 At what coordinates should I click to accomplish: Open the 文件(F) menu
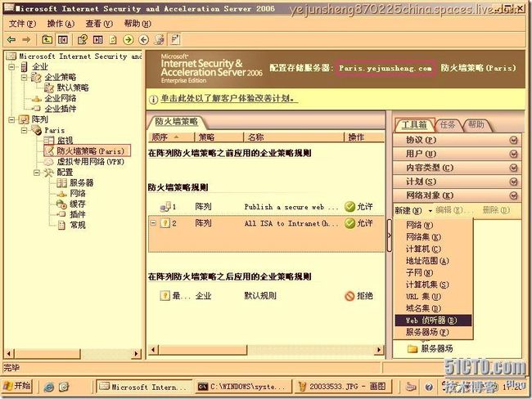tap(22, 24)
